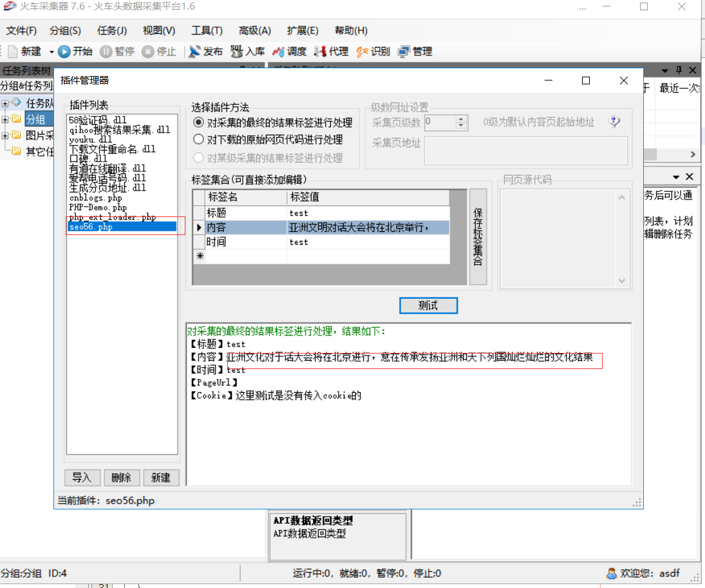Click the 入库 SQL import icon

(236, 52)
